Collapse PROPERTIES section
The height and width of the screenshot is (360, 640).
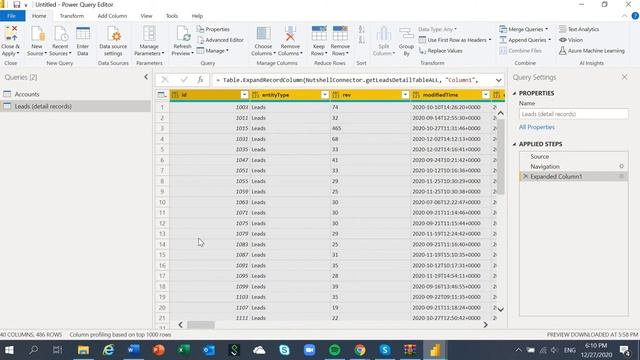tap(514, 93)
